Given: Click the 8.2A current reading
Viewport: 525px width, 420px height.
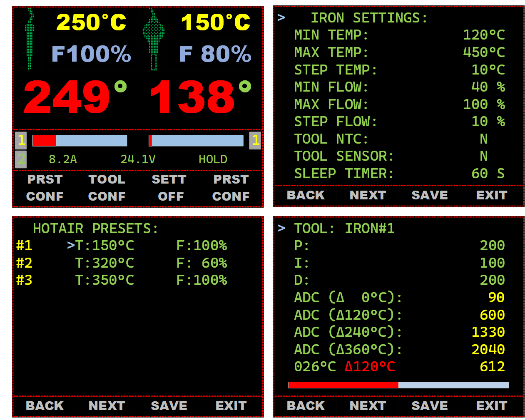Looking at the screenshot, I should (63, 159).
